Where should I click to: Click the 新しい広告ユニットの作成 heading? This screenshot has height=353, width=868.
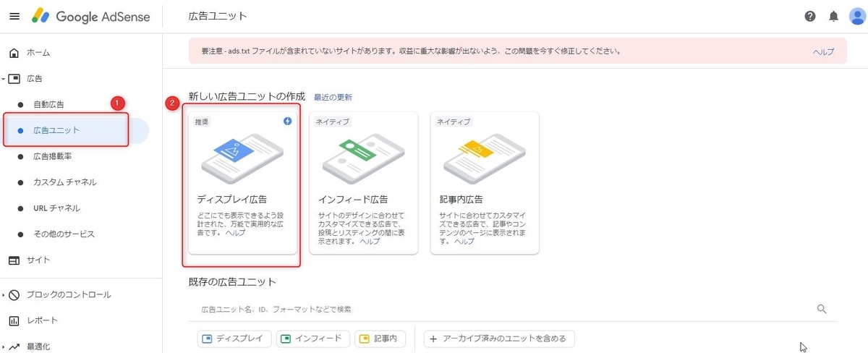point(247,96)
